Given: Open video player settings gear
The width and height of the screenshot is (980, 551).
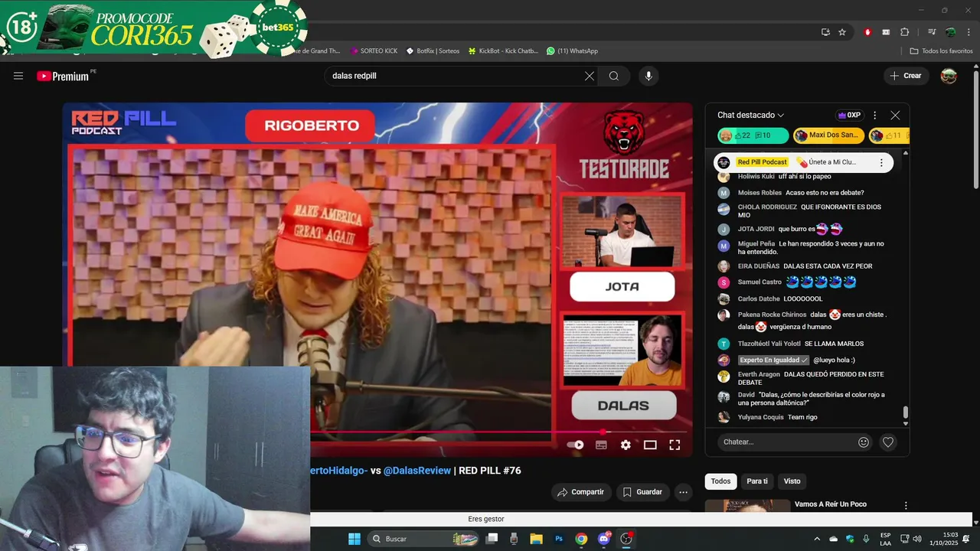Looking at the screenshot, I should point(626,445).
